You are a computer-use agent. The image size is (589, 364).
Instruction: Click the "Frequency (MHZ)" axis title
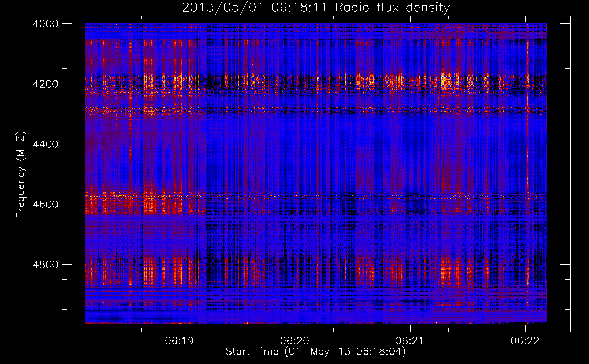pos(21,175)
